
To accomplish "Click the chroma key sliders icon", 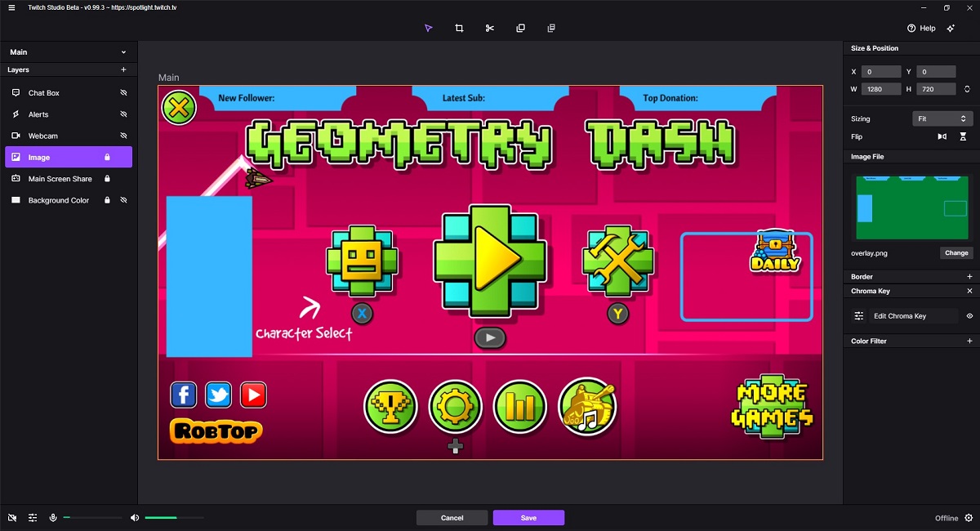I will 859,316.
